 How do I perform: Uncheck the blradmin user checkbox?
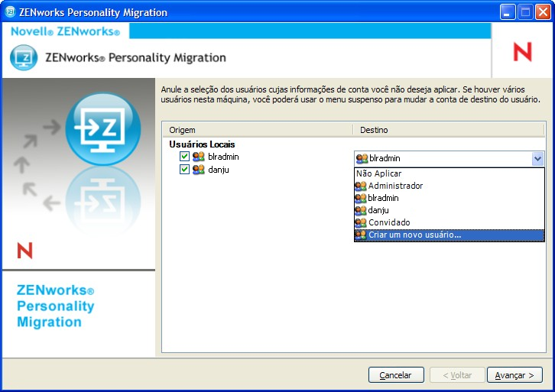tap(184, 156)
